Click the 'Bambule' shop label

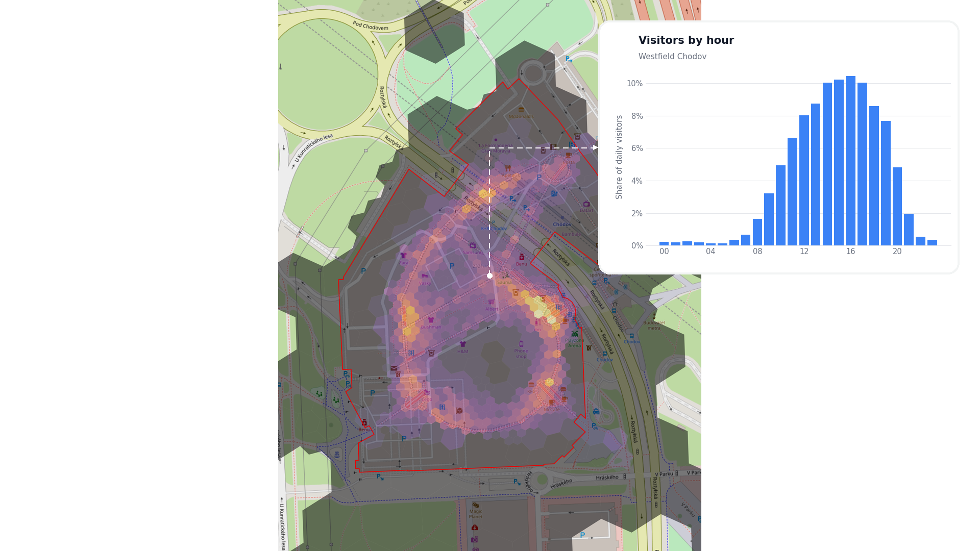pos(571,234)
